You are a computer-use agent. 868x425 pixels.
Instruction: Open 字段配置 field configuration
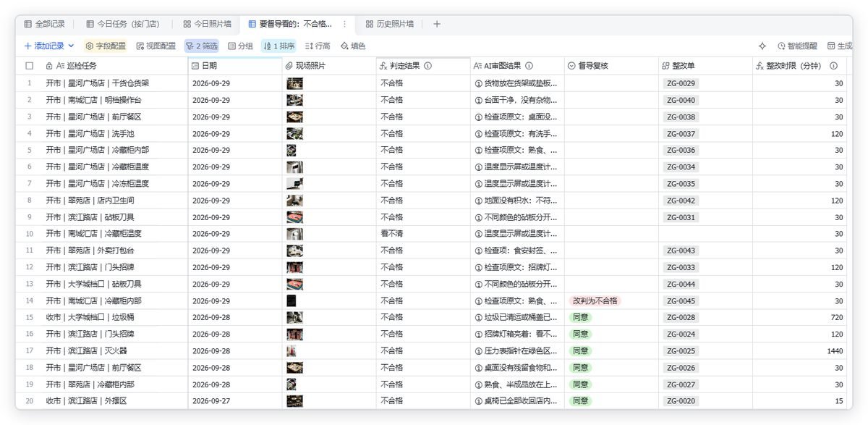(x=106, y=46)
